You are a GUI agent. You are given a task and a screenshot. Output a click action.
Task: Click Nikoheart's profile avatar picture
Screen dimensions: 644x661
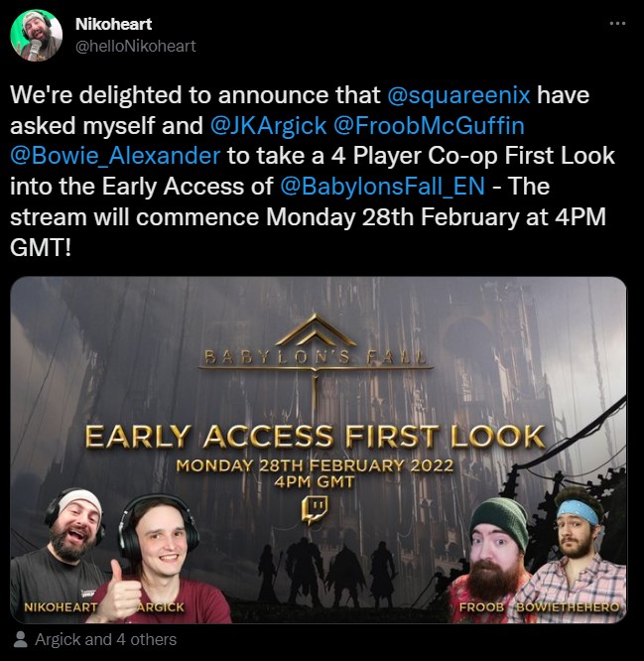[37, 36]
